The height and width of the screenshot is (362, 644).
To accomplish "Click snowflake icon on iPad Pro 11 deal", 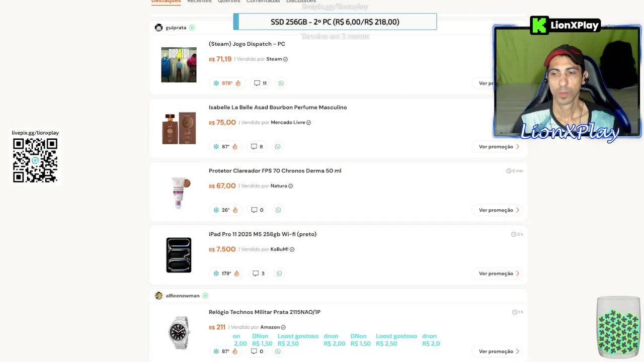I will pos(216,273).
